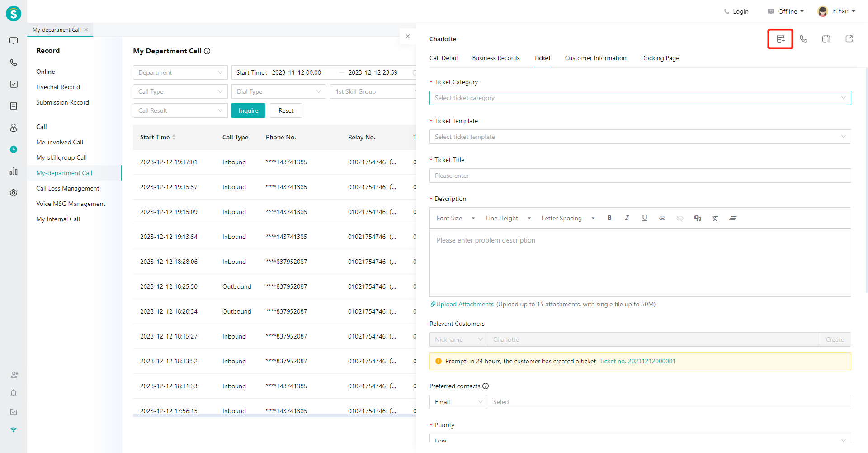Click the call phone icon in the Charlotte panel
The height and width of the screenshot is (453, 868).
pos(803,39)
